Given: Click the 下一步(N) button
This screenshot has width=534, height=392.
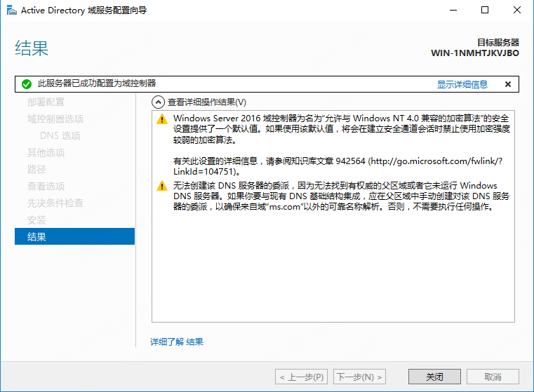Looking at the screenshot, I should [359, 377].
